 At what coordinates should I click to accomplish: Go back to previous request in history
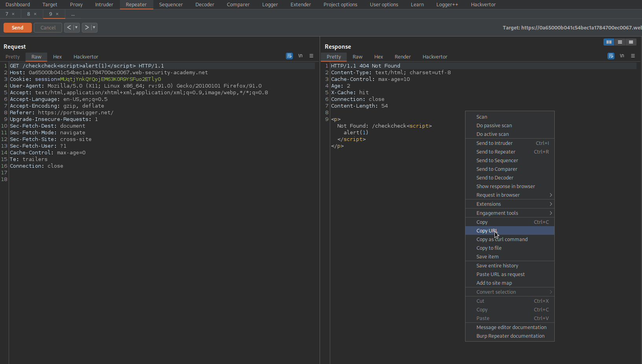point(69,27)
